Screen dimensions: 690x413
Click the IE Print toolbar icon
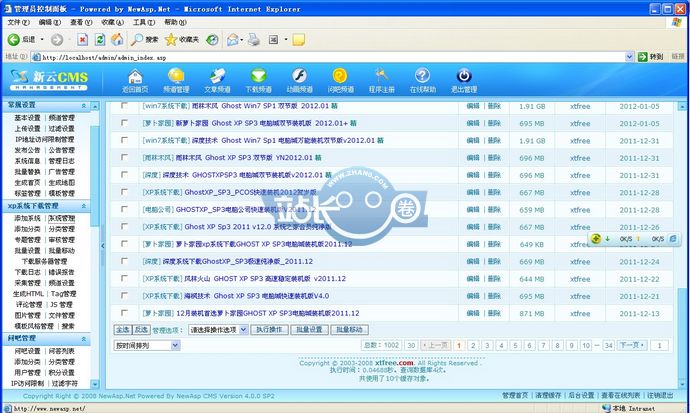tap(254, 40)
